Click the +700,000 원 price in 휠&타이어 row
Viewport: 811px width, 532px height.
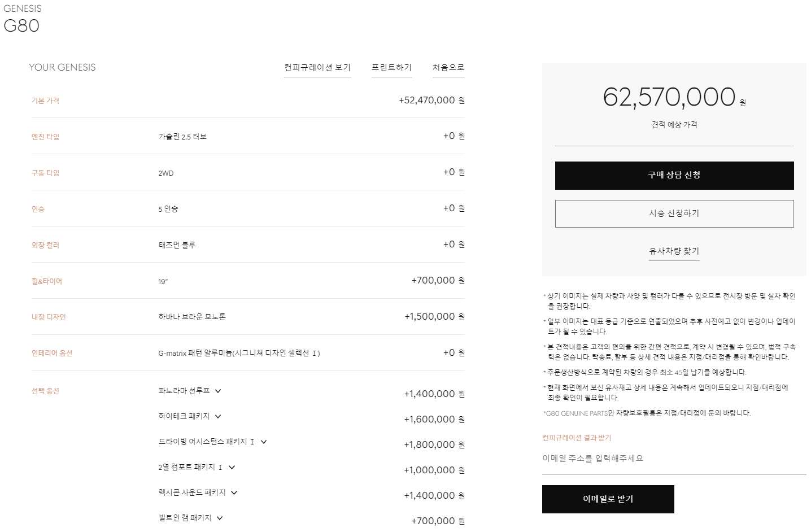tap(438, 281)
